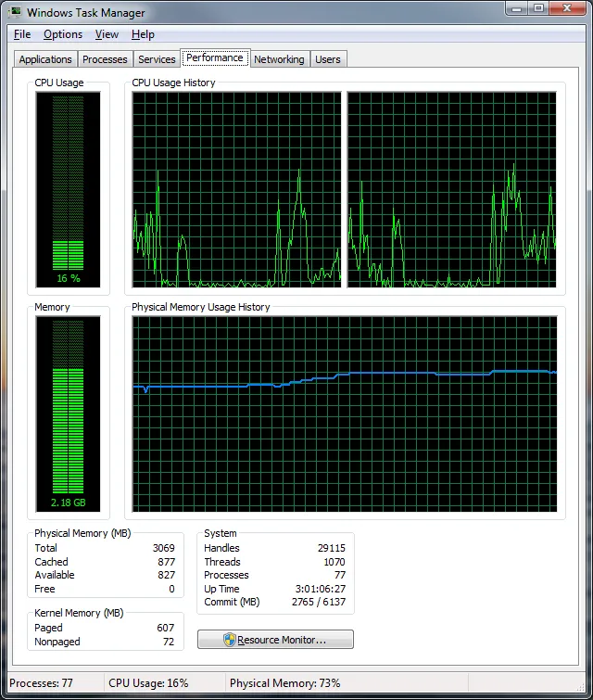
Task: Open the Options menu
Action: (63, 34)
